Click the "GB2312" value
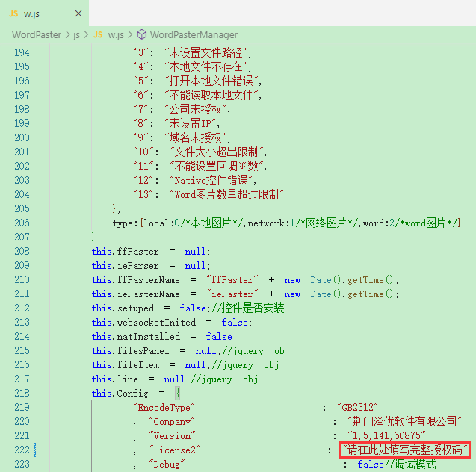This screenshot has height=472, width=476. point(358,408)
